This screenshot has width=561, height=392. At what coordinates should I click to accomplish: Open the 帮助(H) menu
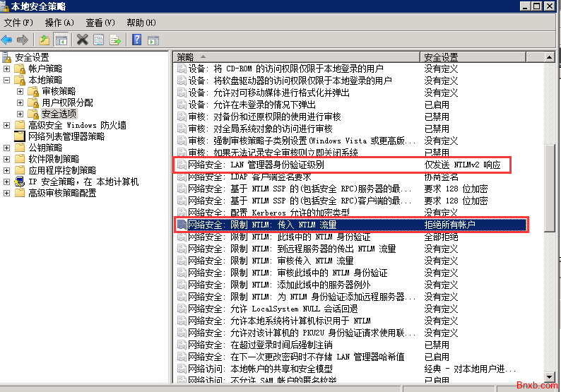141,23
